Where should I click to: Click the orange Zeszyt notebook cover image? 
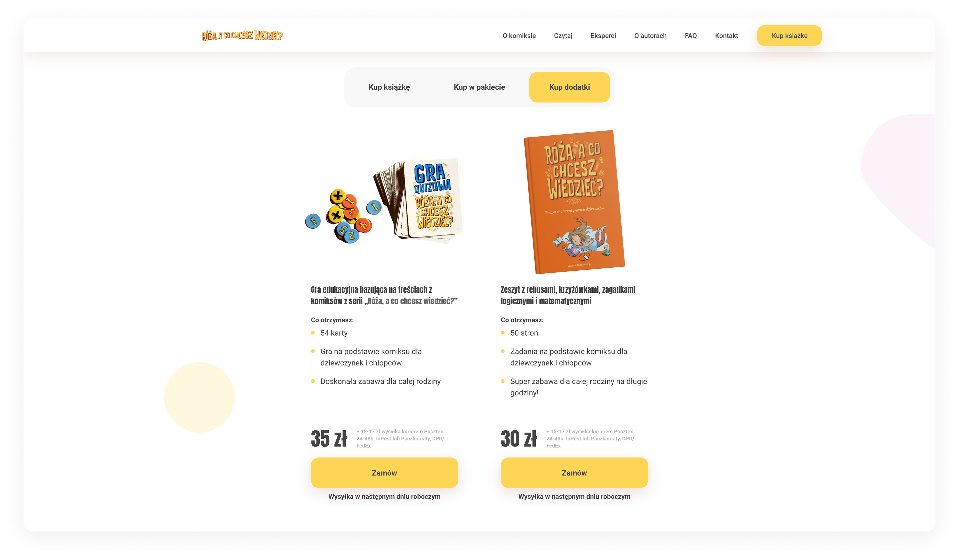[574, 202]
